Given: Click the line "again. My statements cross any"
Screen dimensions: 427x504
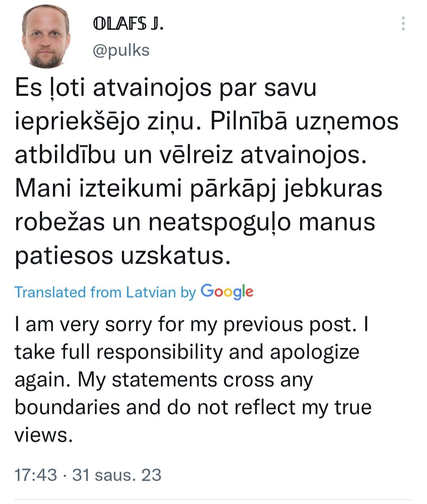Looking at the screenshot, I should point(164,379).
